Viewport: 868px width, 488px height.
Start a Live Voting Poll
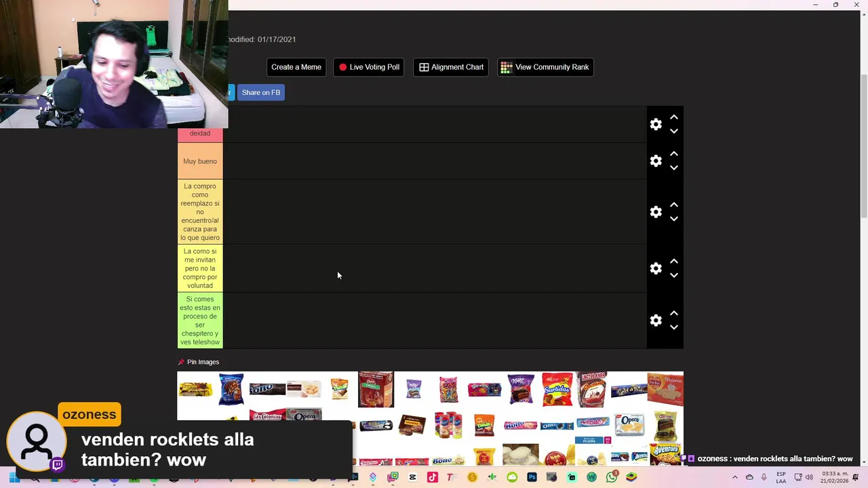[369, 67]
